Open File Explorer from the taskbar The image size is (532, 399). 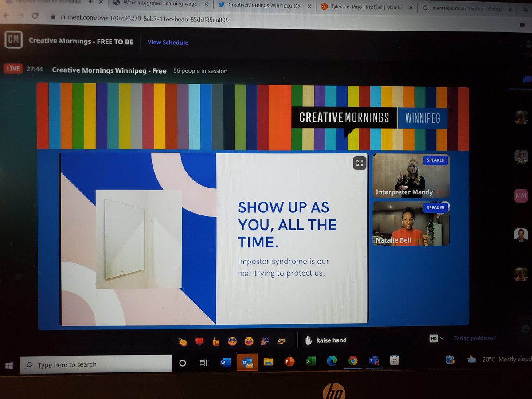tap(268, 362)
